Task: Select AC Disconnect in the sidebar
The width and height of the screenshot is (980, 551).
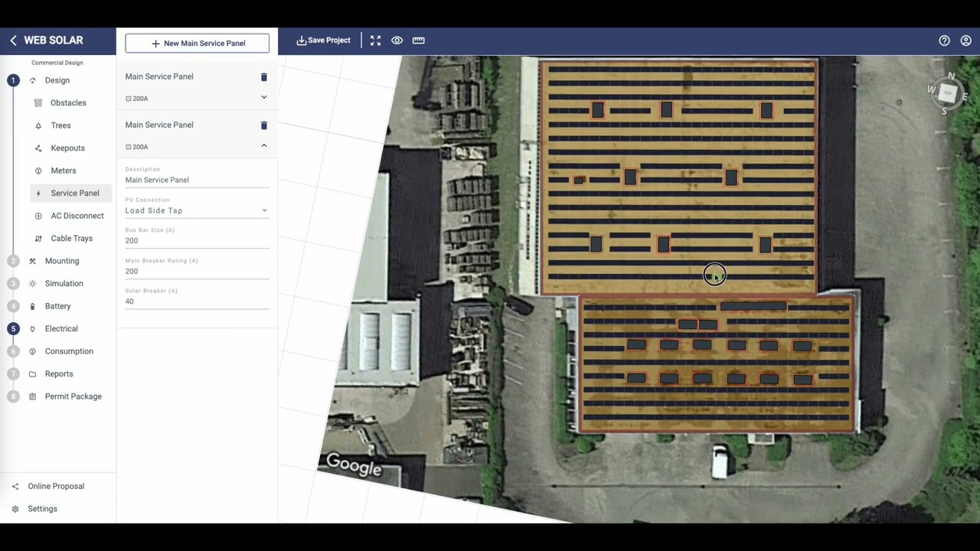Action: tap(77, 216)
